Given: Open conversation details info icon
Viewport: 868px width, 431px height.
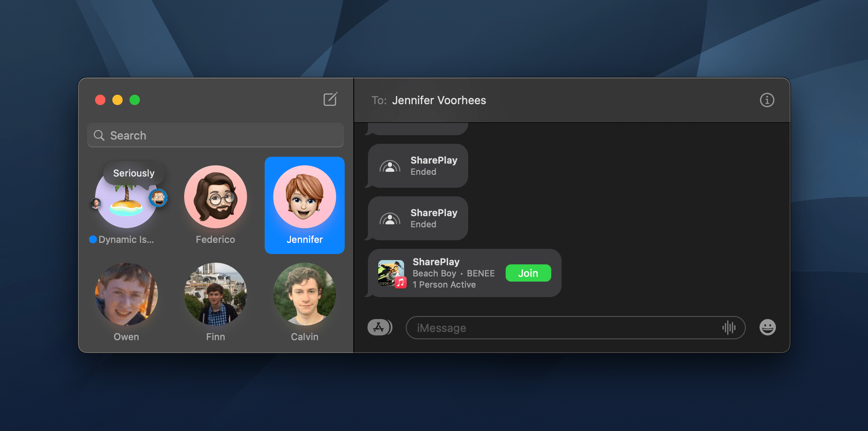Looking at the screenshot, I should coord(767,100).
